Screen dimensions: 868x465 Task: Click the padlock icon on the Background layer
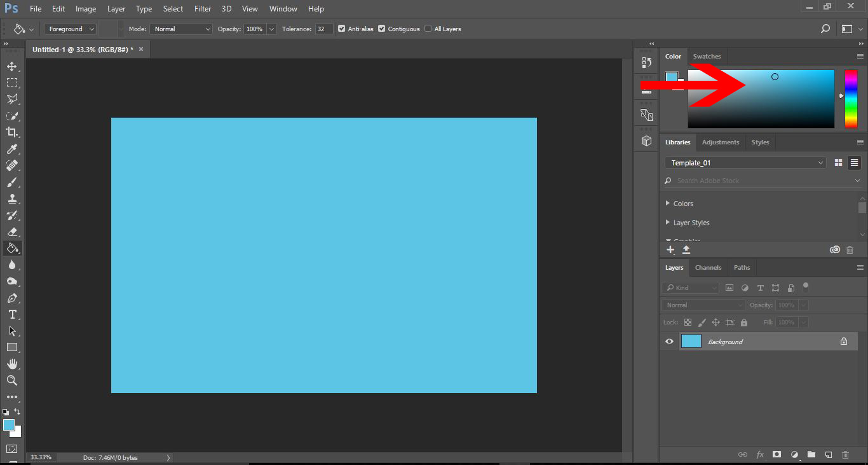(844, 342)
